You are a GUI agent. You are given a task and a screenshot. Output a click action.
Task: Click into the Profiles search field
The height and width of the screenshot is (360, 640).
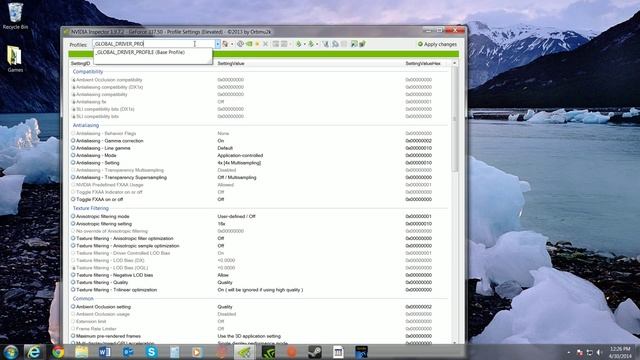point(154,44)
